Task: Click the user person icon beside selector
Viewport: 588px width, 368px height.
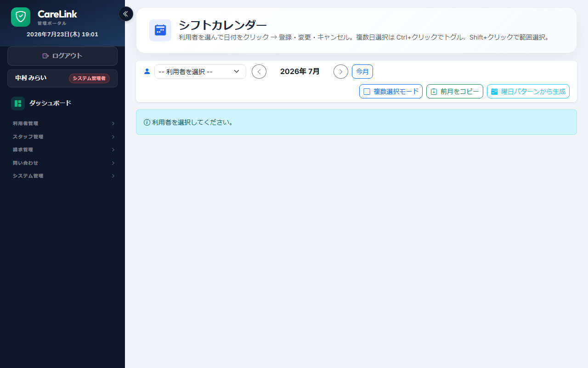Action: pyautogui.click(x=147, y=71)
